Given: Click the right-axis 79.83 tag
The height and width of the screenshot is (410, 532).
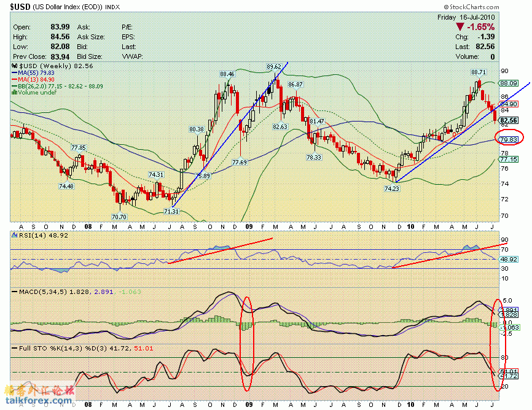Looking at the screenshot, I should pyautogui.click(x=508, y=139).
